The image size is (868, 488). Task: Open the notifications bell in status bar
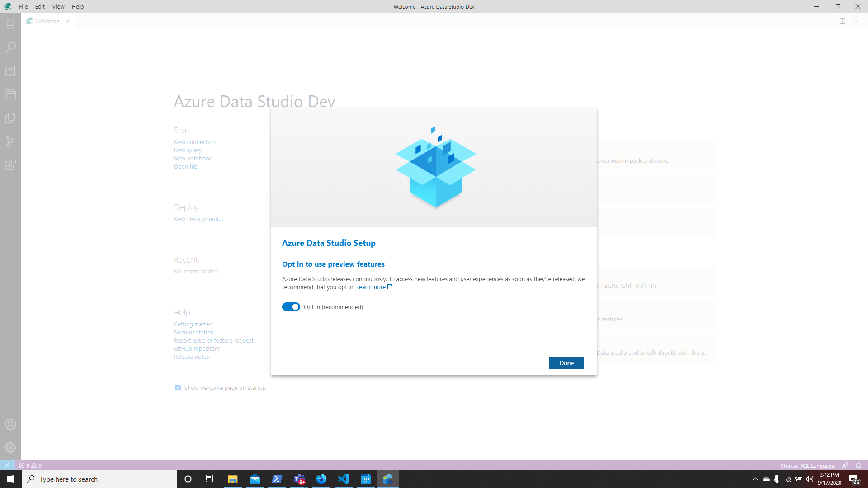[x=859, y=465]
